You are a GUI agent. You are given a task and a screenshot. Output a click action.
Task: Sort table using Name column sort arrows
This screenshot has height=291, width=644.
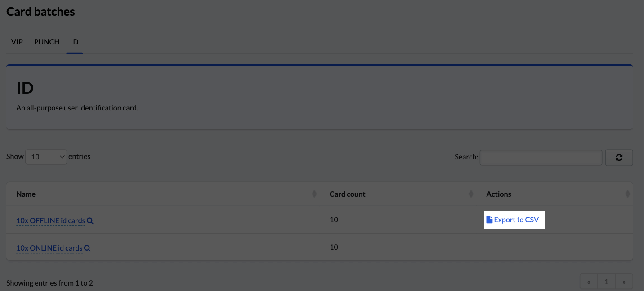(x=314, y=194)
